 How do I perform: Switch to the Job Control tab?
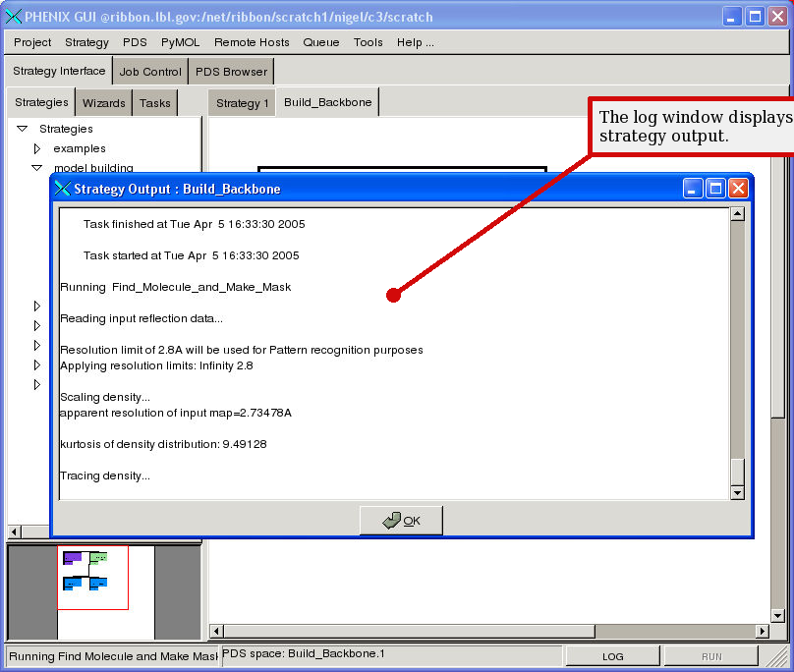coord(150,72)
